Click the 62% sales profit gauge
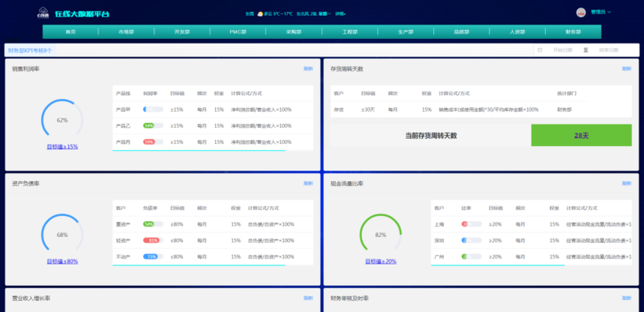Image resolution: width=644 pixels, height=312 pixels. pyautogui.click(x=62, y=120)
